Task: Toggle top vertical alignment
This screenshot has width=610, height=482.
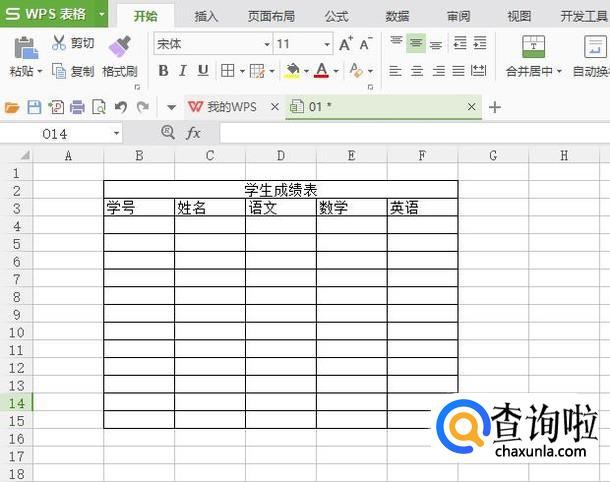Action: [x=396, y=43]
